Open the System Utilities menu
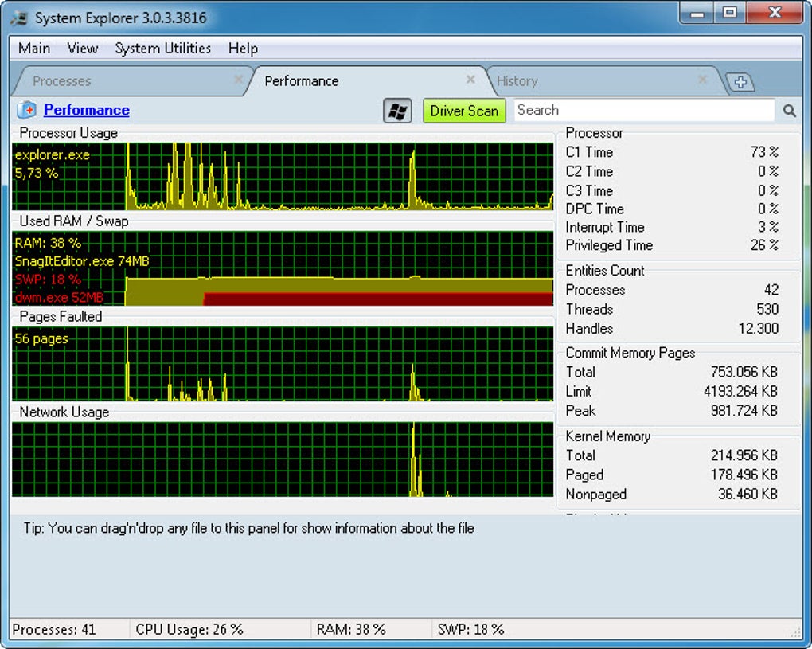The height and width of the screenshot is (649, 812). point(162,48)
